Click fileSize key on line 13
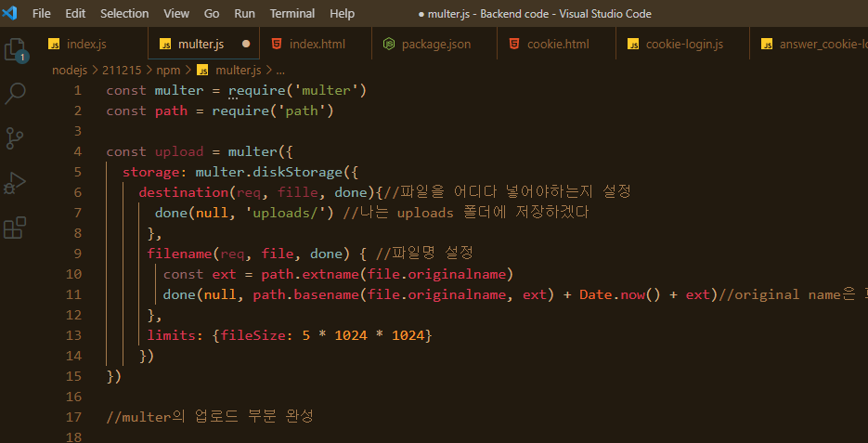 point(253,335)
